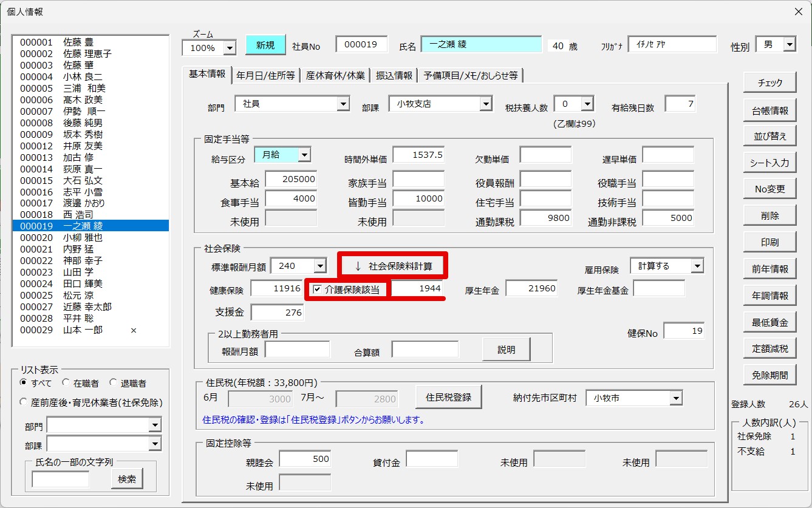The height and width of the screenshot is (508, 812).
Task: Expand the 部門 社員 dropdown
Action: [x=343, y=104]
